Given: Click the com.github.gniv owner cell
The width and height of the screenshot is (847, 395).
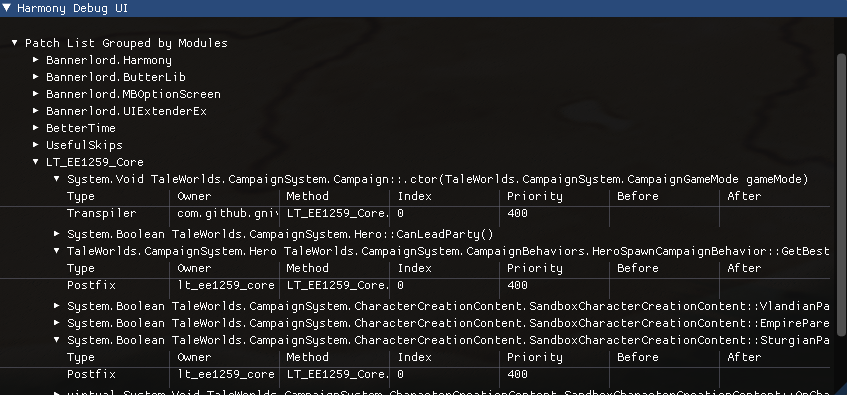Looking at the screenshot, I should coord(227,213).
